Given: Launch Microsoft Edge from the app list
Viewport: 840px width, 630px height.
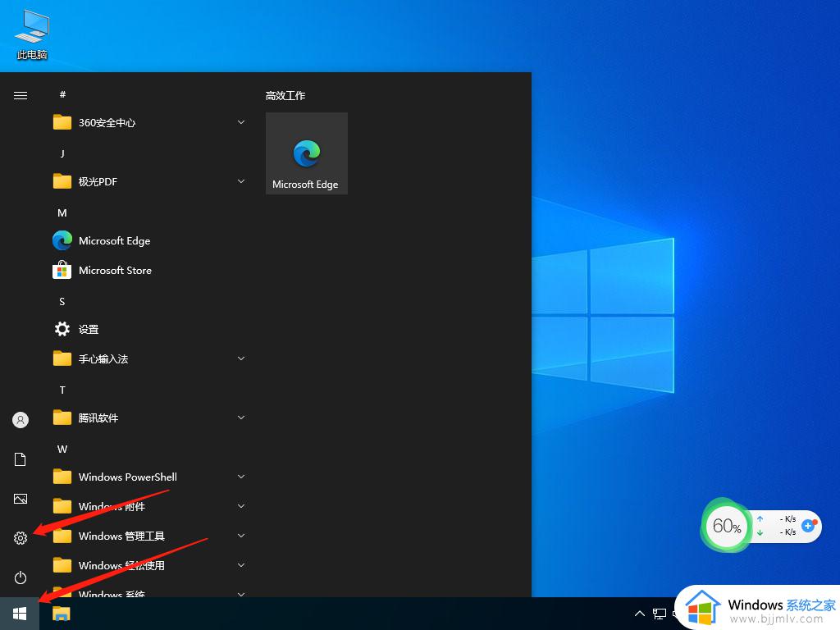Looking at the screenshot, I should pos(148,240).
